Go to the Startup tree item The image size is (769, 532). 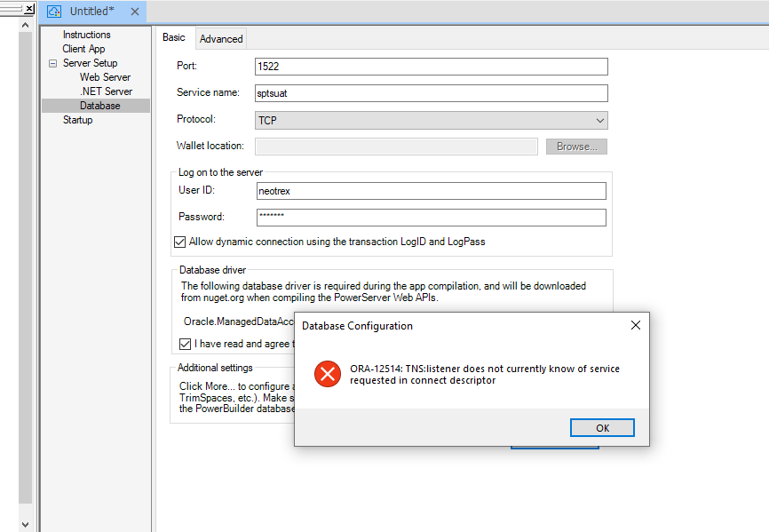[x=77, y=120]
